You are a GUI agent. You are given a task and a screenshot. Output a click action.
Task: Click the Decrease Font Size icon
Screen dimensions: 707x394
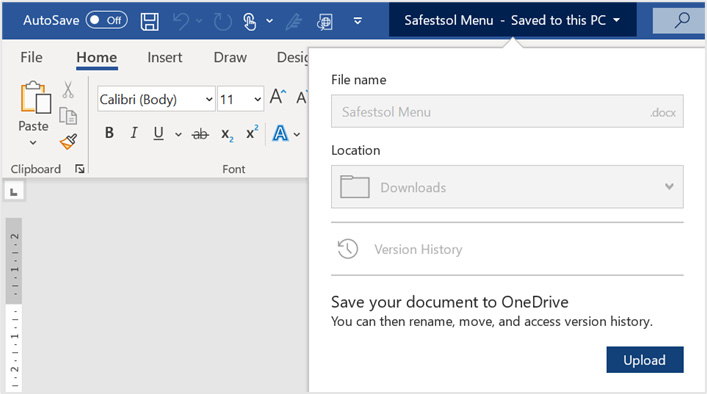[301, 96]
